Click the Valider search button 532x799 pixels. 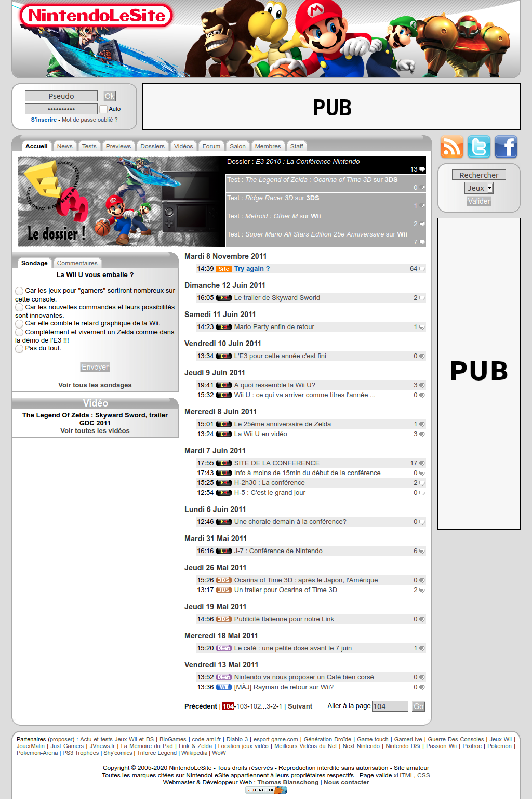[479, 201]
